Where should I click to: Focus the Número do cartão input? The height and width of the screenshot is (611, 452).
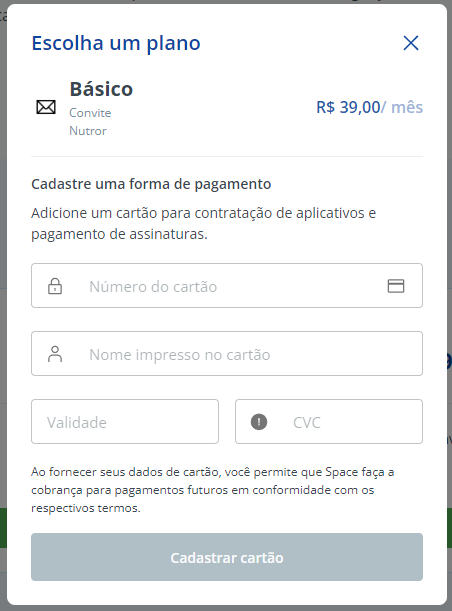(227, 286)
